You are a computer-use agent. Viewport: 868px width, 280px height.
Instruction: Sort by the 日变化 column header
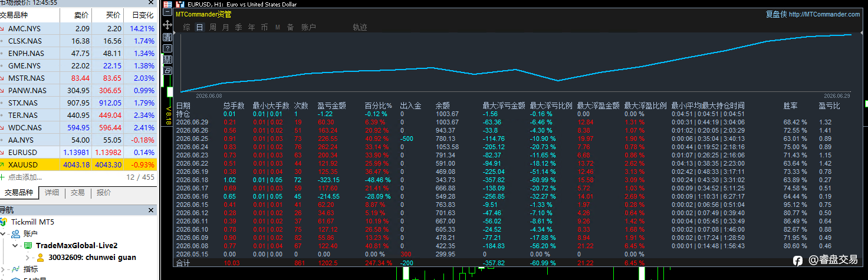[x=142, y=15]
